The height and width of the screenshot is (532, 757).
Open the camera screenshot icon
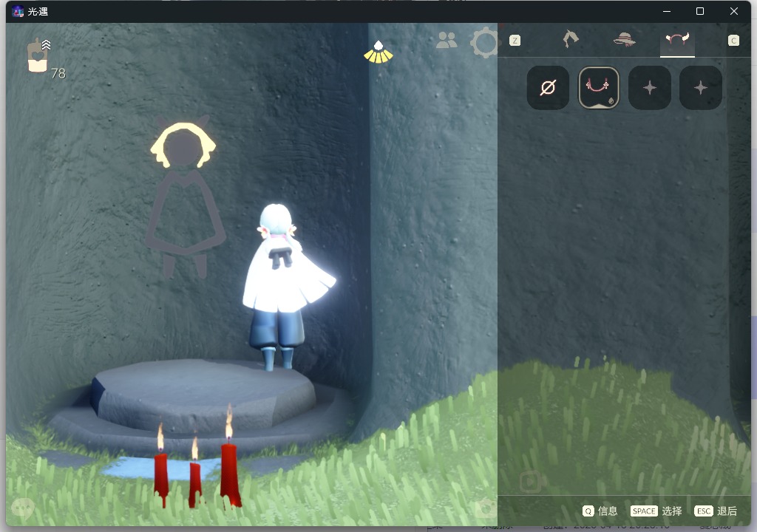(486, 508)
